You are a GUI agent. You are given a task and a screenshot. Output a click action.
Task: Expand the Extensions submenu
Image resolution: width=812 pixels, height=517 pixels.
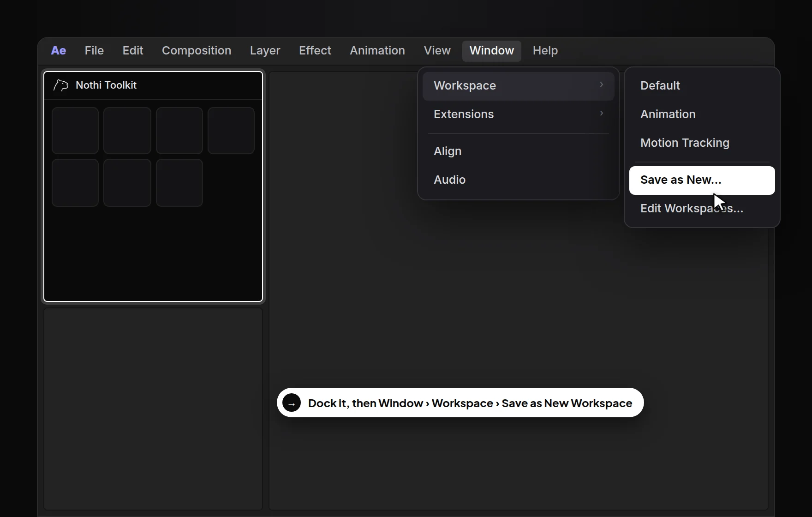[x=519, y=114]
